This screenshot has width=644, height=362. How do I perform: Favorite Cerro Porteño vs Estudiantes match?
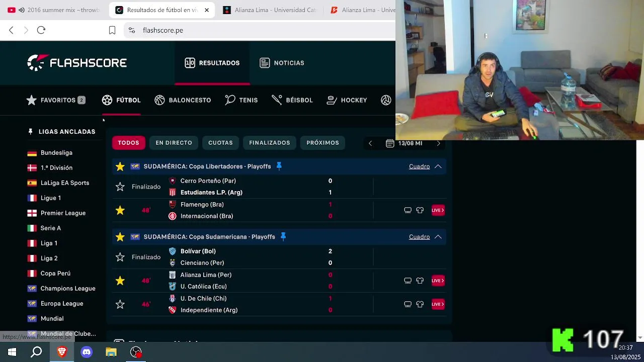(x=120, y=187)
